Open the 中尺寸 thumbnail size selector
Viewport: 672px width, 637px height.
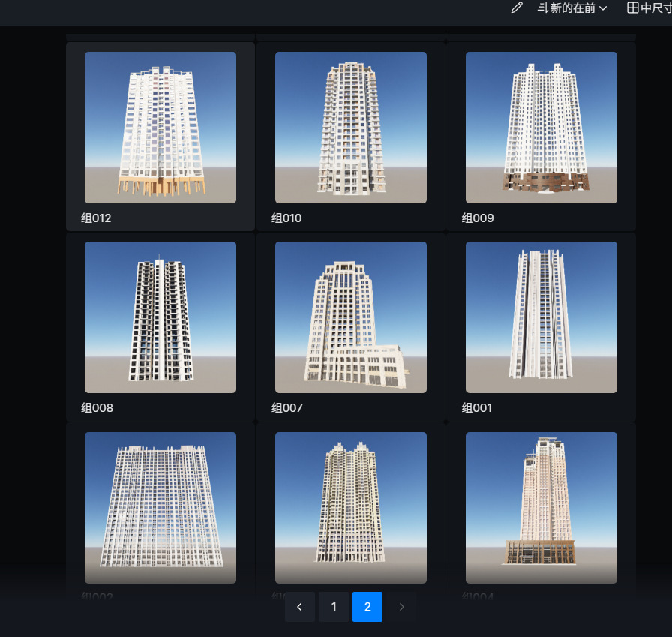tap(649, 8)
